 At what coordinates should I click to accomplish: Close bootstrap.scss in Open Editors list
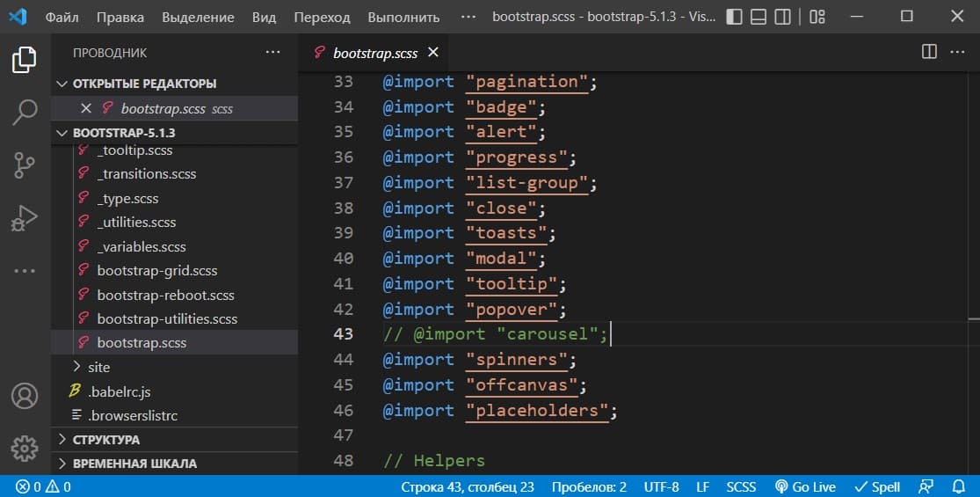pos(86,109)
